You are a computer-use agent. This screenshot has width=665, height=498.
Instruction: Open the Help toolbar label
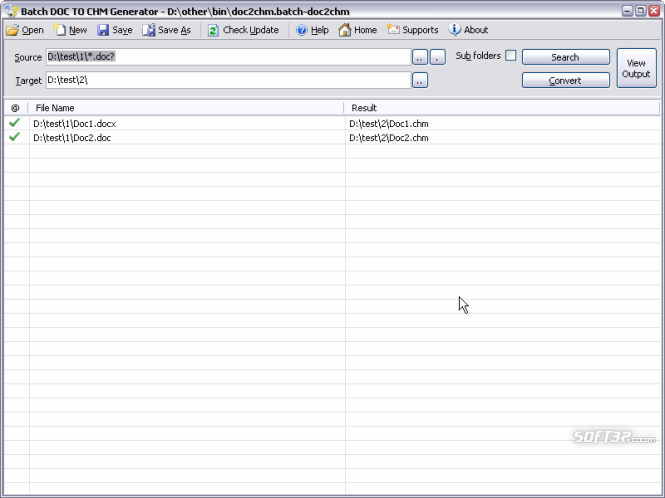319,30
